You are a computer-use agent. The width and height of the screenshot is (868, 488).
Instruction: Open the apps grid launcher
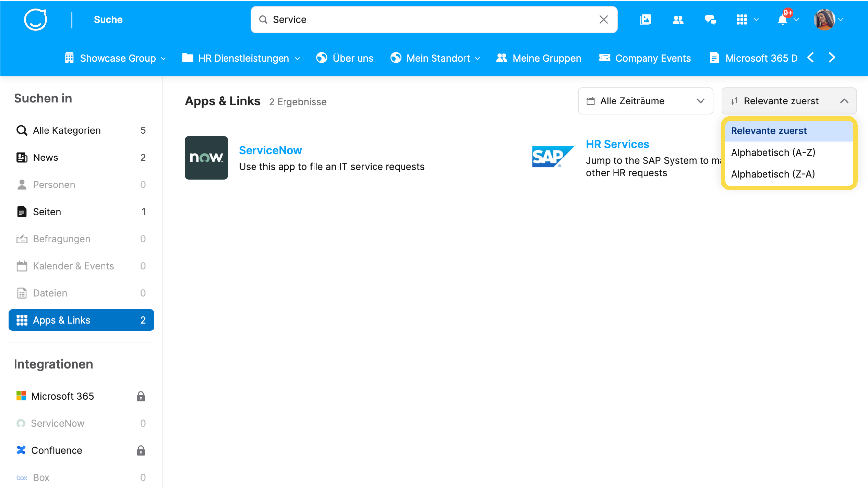click(742, 20)
